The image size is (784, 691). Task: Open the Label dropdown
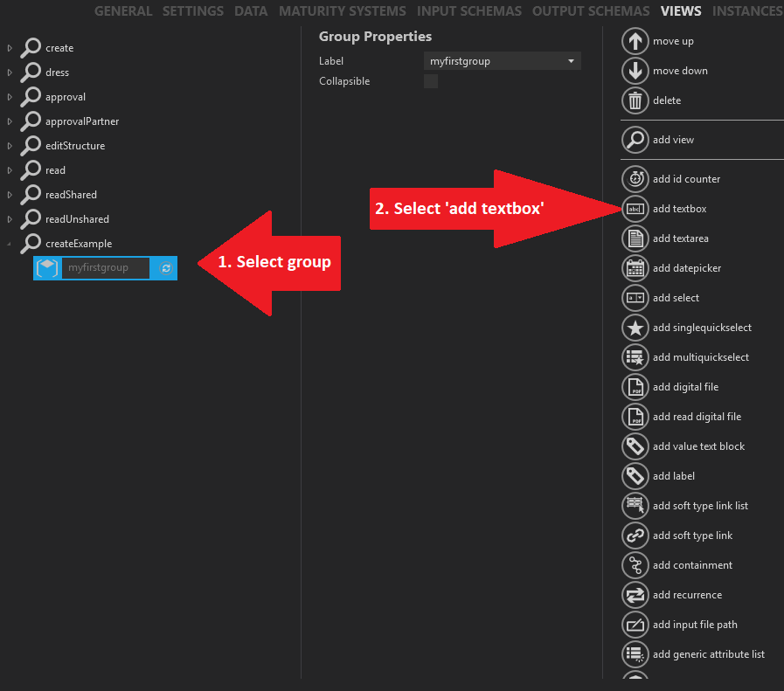pyautogui.click(x=574, y=60)
